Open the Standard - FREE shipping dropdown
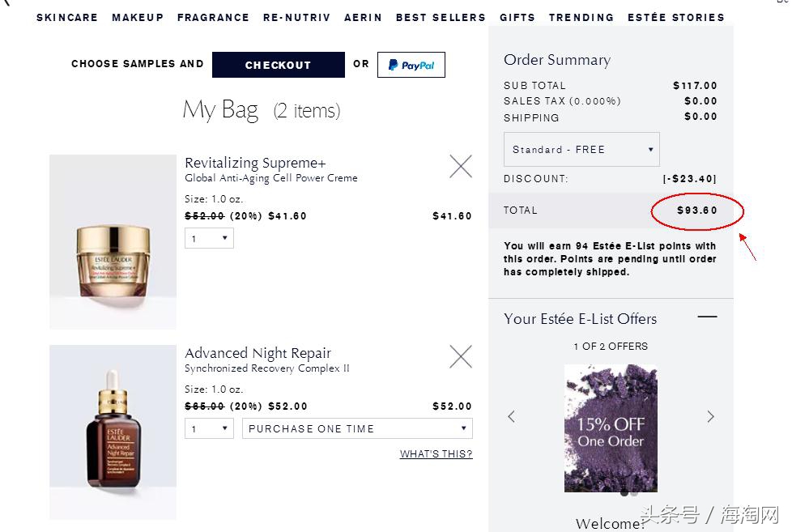The width and height of the screenshot is (792, 532). pyautogui.click(x=581, y=150)
